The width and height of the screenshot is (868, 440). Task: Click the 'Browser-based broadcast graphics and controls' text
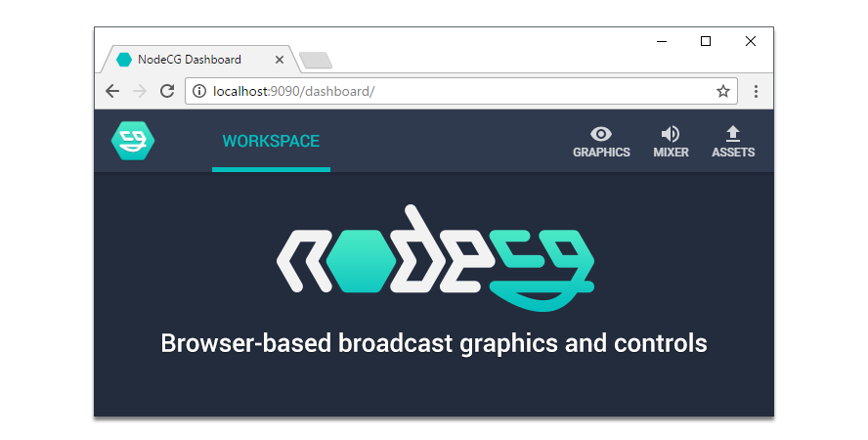[x=434, y=344]
